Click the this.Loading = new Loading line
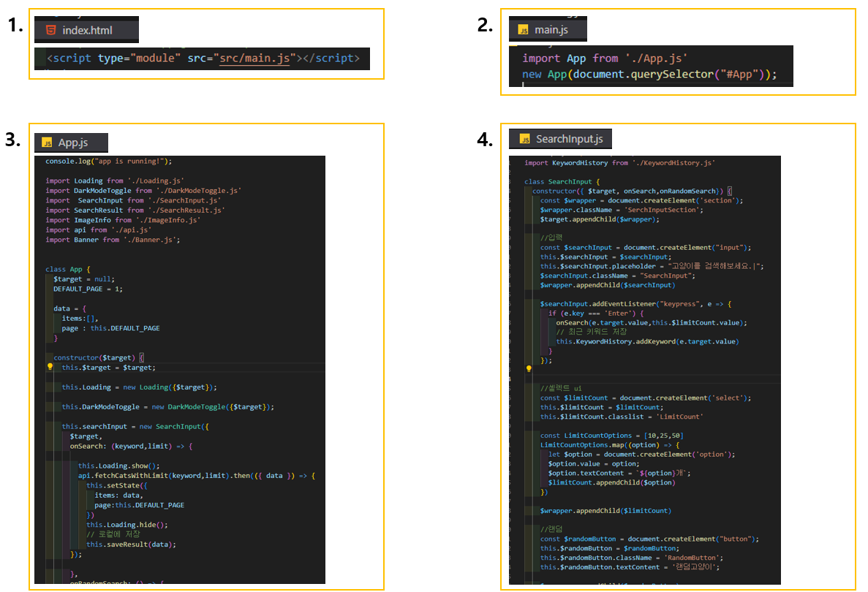 140,387
